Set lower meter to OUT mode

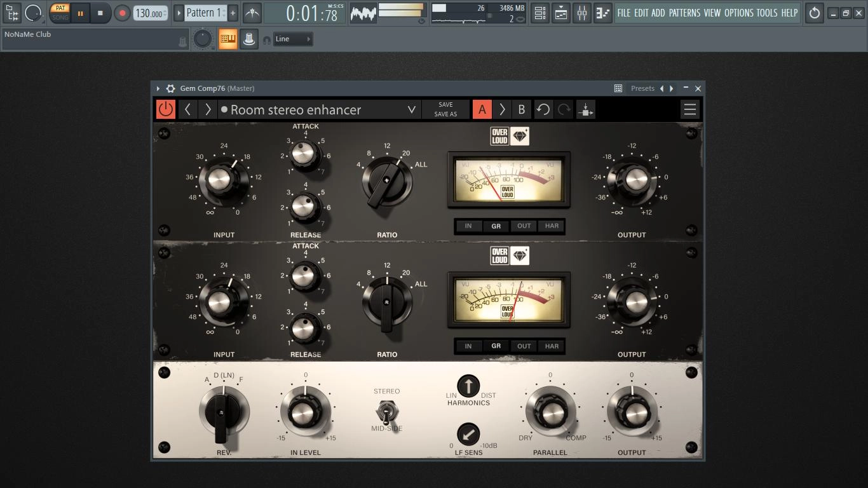(x=524, y=346)
